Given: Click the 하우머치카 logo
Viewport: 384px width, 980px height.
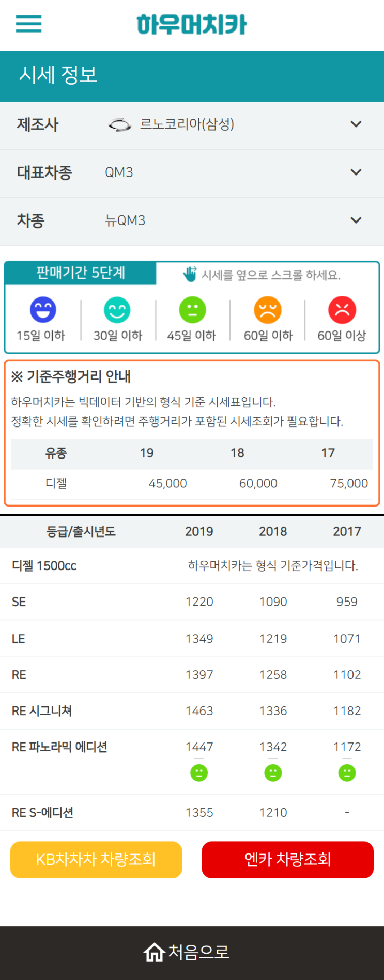Looking at the screenshot, I should click(x=192, y=24).
